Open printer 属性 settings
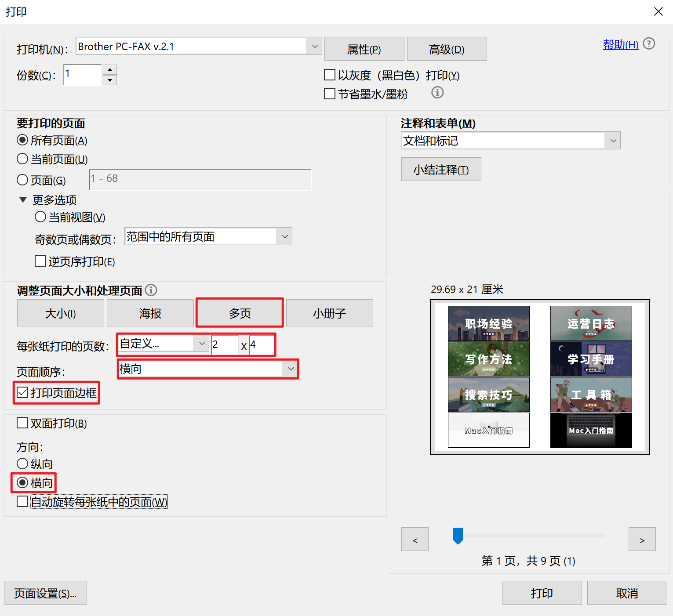The height and width of the screenshot is (616, 673). [364, 49]
